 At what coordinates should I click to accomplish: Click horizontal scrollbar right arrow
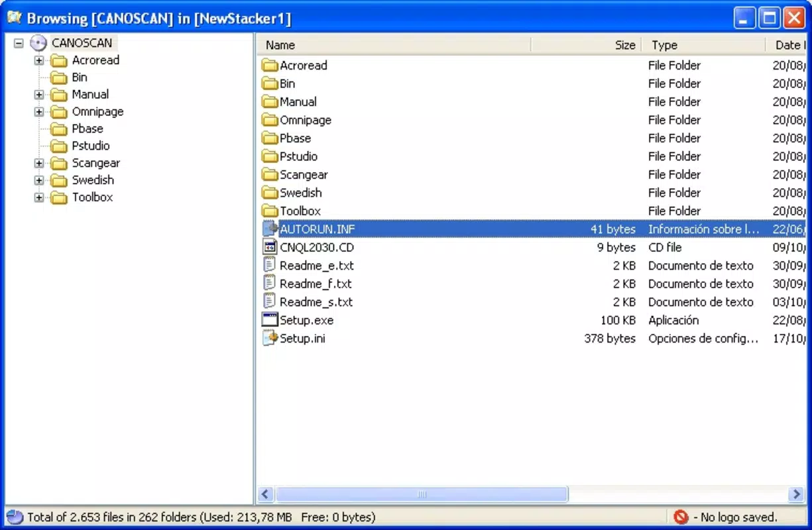(x=797, y=494)
